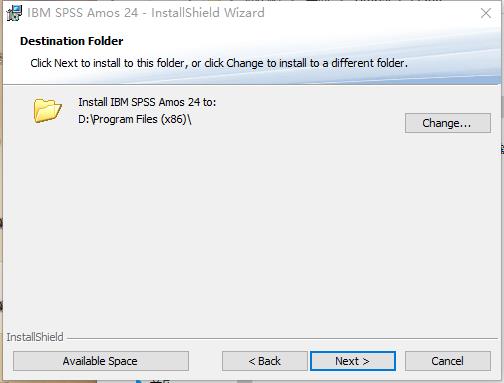
Task: Check Available Space on drives
Action: (101, 361)
